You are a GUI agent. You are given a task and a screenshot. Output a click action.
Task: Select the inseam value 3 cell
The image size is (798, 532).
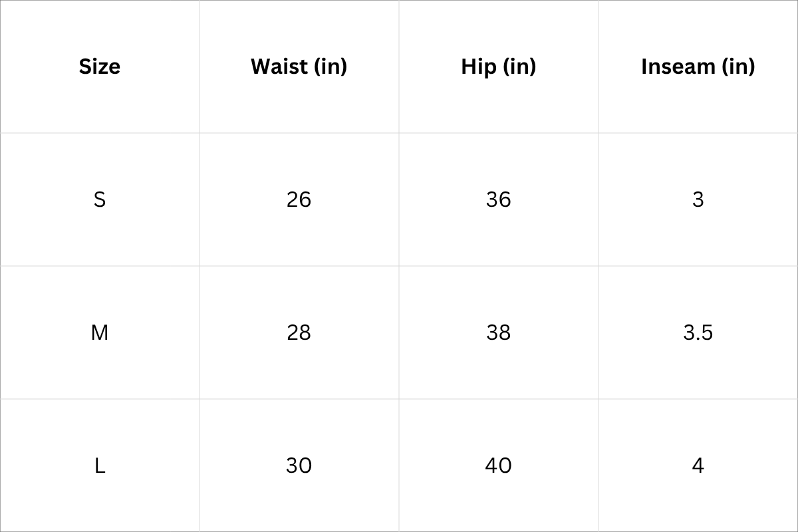(x=698, y=199)
